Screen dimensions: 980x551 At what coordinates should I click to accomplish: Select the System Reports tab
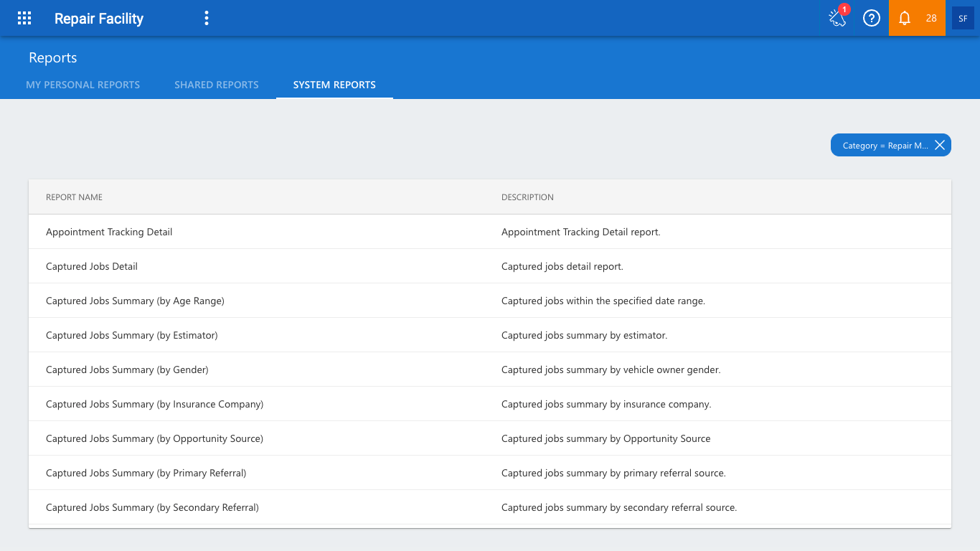point(334,85)
